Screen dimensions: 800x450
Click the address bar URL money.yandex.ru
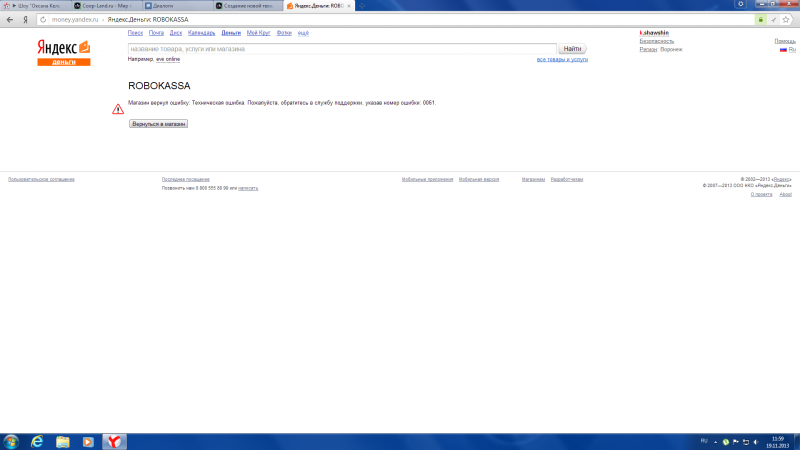75,20
